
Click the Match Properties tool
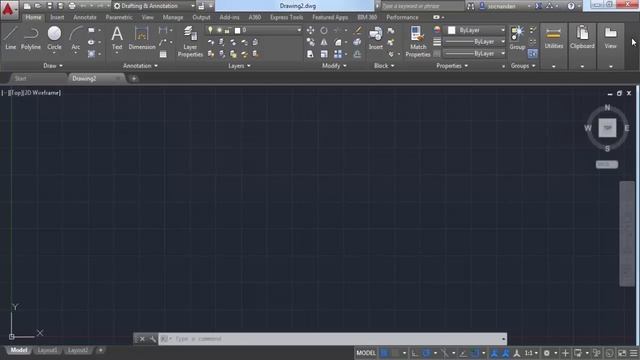coord(418,41)
